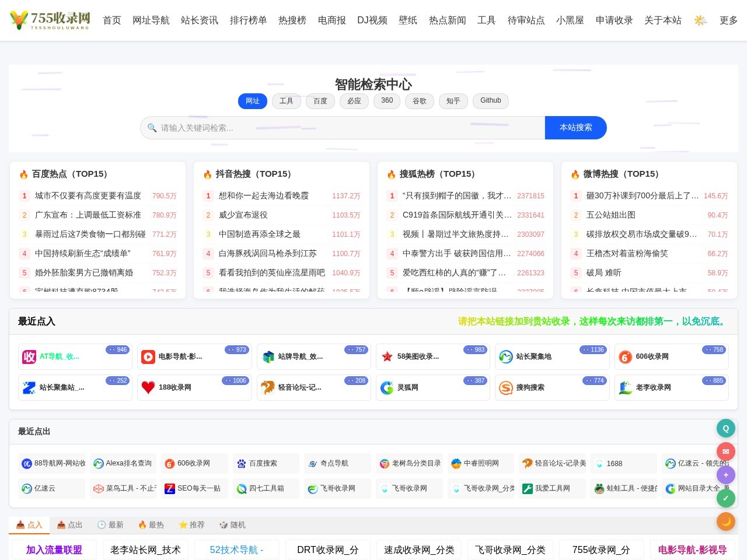Viewport: 747px width, 560px height.
Task: Select 网址 search mode
Action: tap(253, 101)
